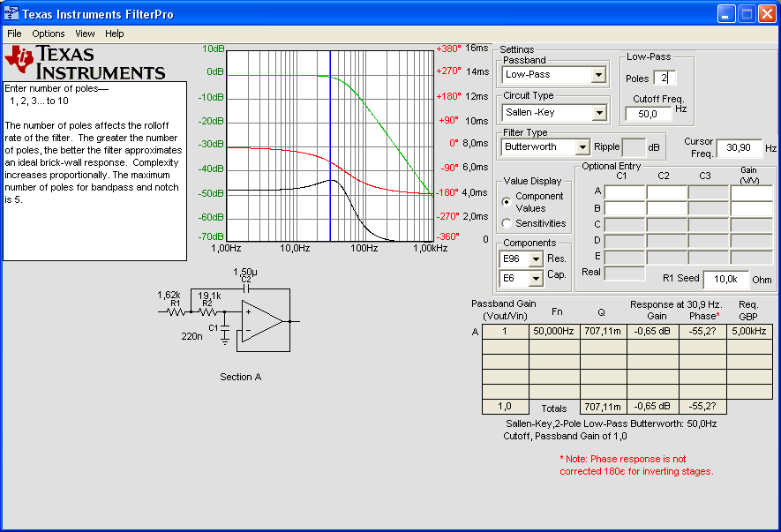Click the Cursor Freq. input field

point(740,148)
